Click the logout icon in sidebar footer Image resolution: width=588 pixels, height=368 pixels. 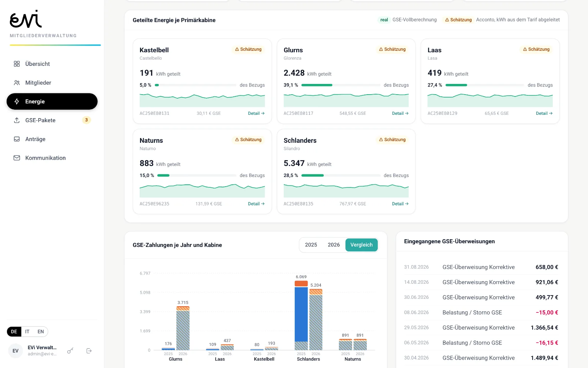(89, 351)
